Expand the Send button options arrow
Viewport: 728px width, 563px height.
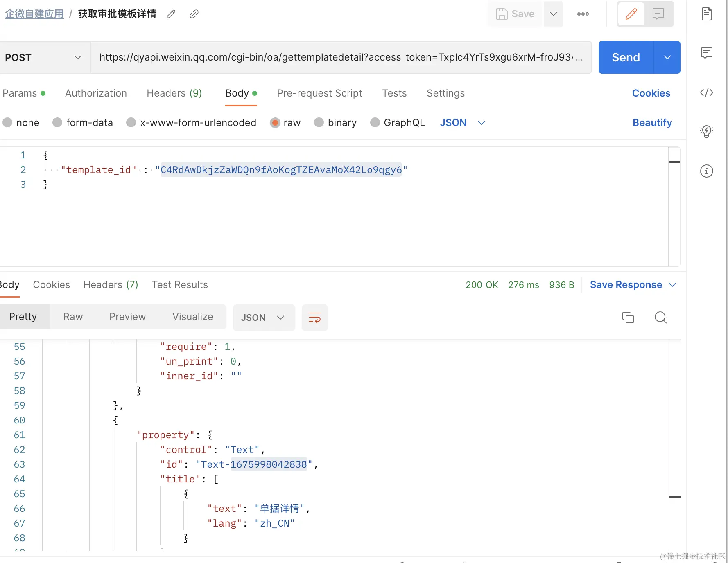[667, 57]
